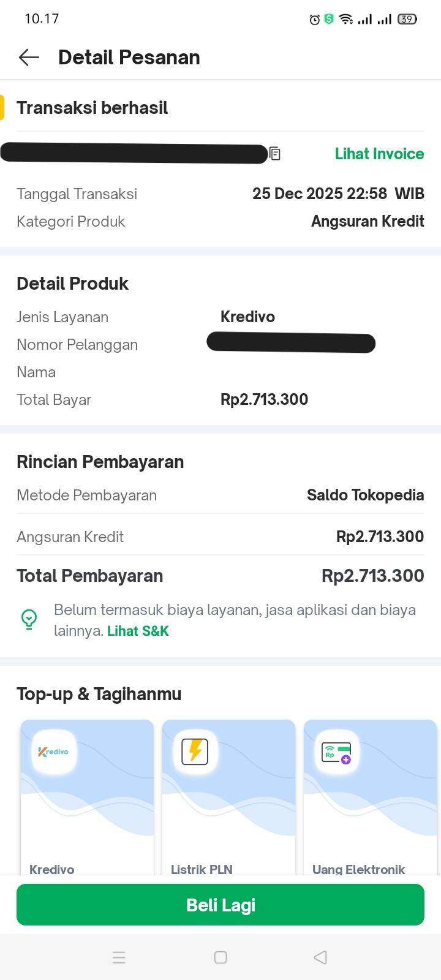Select the Kredivo top-up card
The height and width of the screenshot is (980, 441).
tap(87, 796)
